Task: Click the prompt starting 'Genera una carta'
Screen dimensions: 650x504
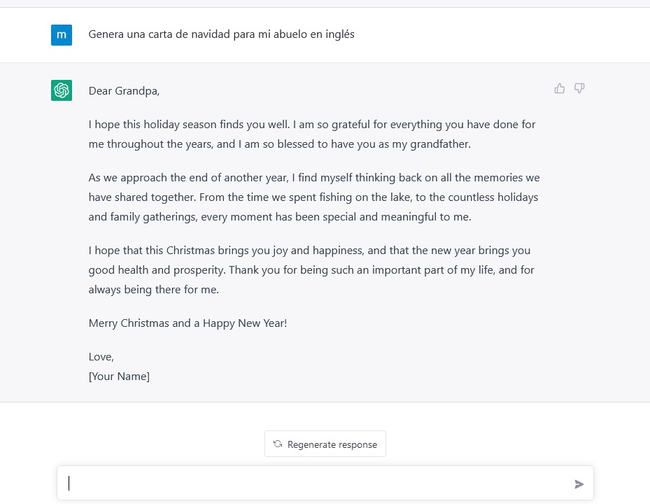Action: (x=221, y=34)
